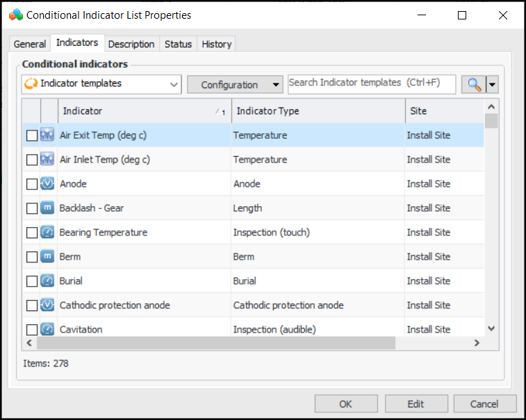Focus the Search Indicator templates field
526x420 pixels.
[372, 83]
